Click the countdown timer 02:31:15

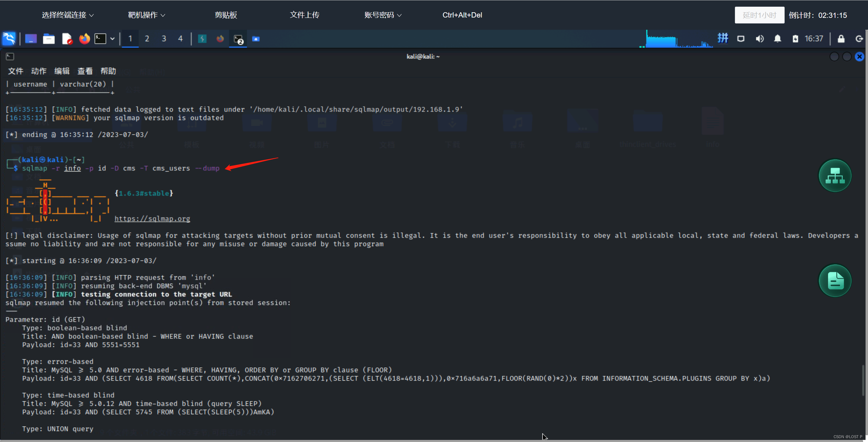(832, 15)
